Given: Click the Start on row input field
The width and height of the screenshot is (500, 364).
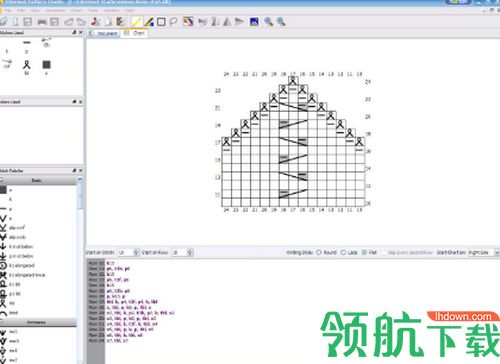Looking at the screenshot, I should point(179,252).
